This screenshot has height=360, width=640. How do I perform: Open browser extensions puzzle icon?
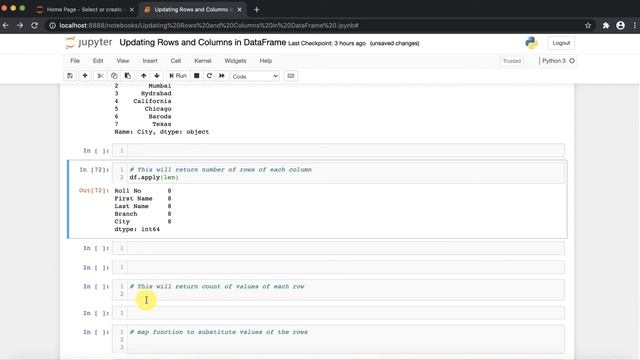606,25
